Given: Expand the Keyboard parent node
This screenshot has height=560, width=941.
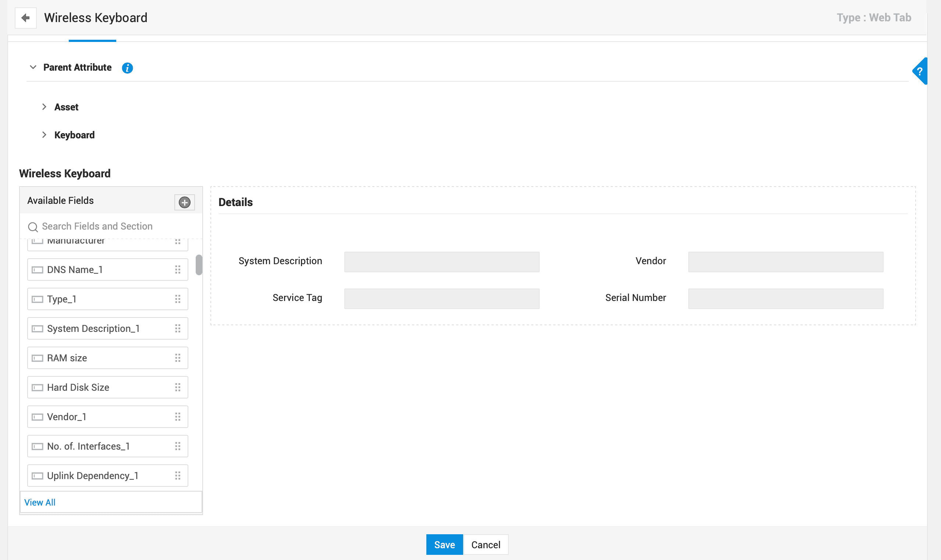Looking at the screenshot, I should 44,135.
